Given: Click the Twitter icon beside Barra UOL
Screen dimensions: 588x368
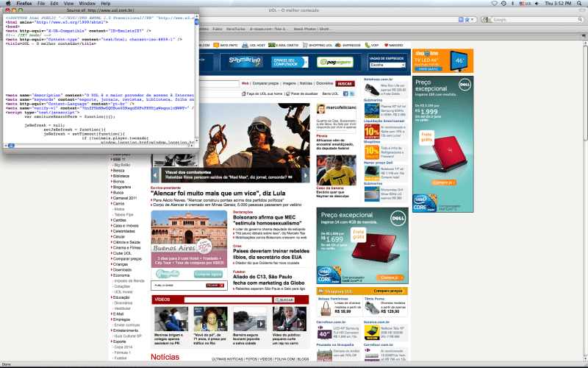Looking at the screenshot, I should point(352,94).
